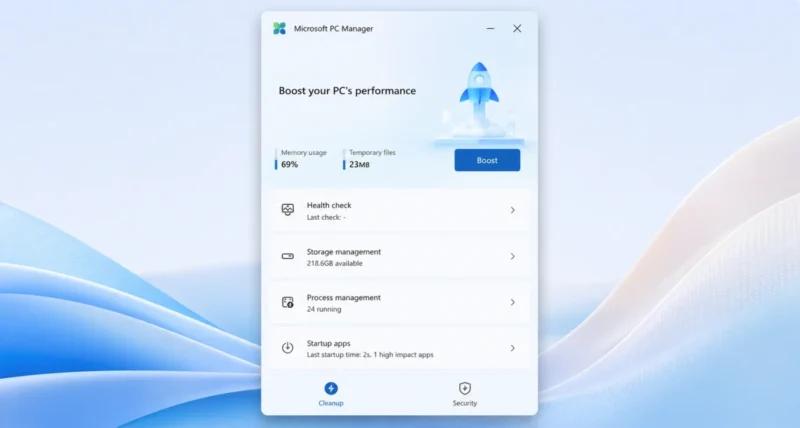Click the '218.6GB available' text
Viewport: 800px width, 428px height.
click(335, 263)
